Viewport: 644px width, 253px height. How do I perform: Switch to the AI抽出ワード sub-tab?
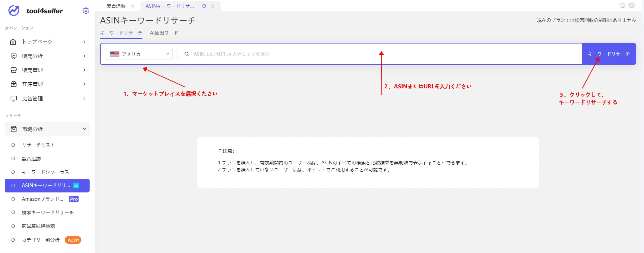pyautogui.click(x=164, y=33)
